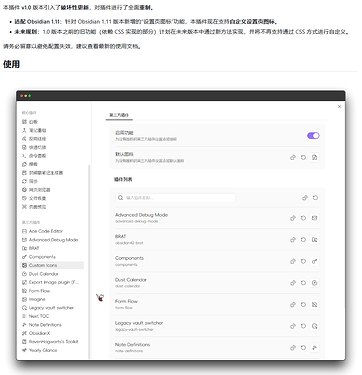Toggle the purple enable-feature switch
362x375 pixels.
(x=313, y=136)
